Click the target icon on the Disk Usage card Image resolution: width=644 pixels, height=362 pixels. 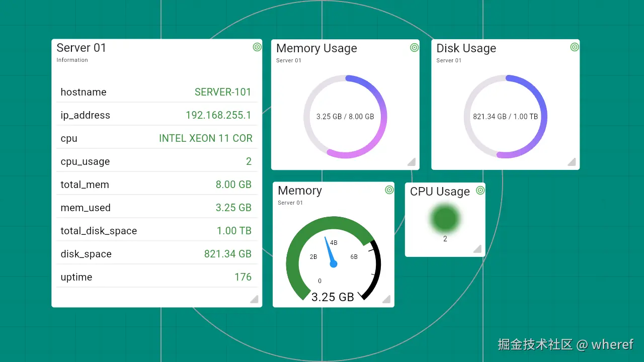point(575,47)
